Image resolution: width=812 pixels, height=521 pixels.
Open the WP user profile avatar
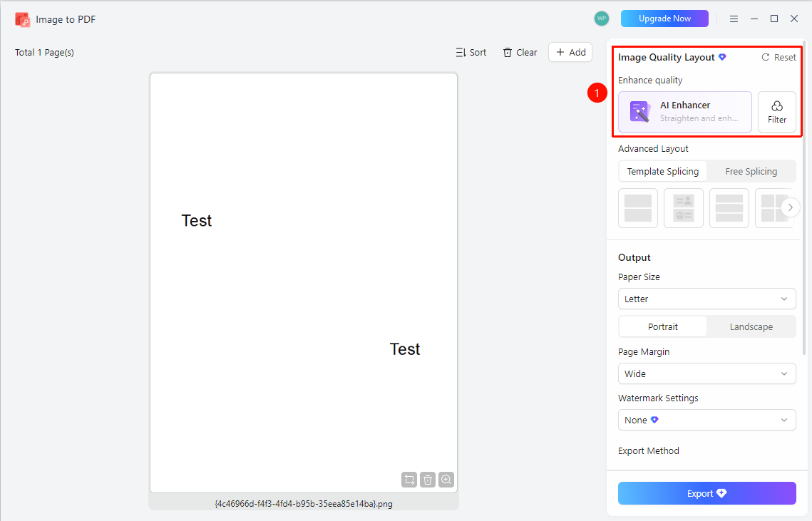coord(601,19)
